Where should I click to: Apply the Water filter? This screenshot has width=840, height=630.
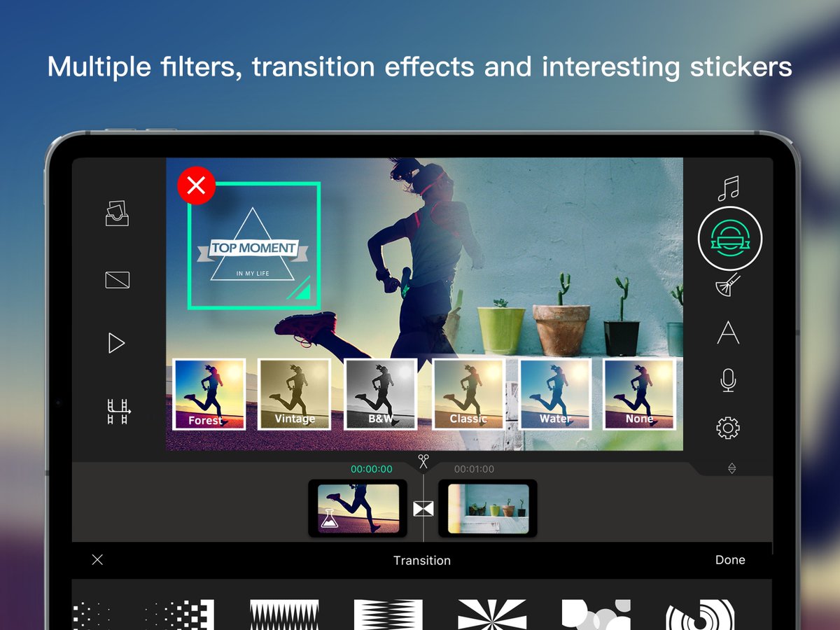tap(555, 394)
